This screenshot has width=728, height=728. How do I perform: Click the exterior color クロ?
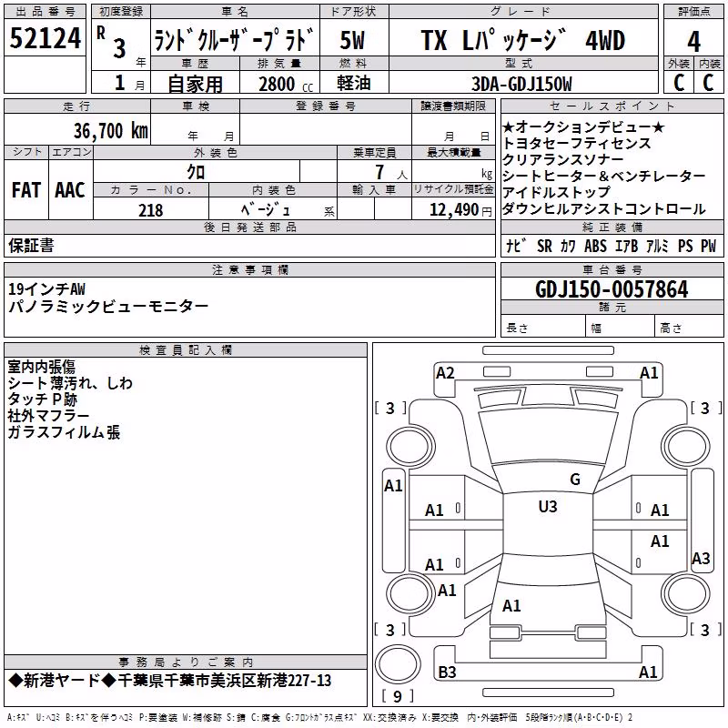tap(196, 172)
